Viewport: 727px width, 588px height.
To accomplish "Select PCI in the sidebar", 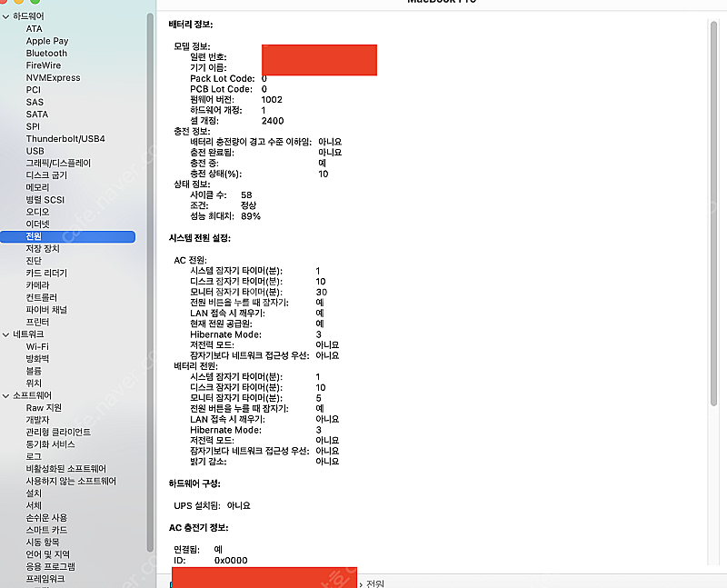I will point(33,90).
